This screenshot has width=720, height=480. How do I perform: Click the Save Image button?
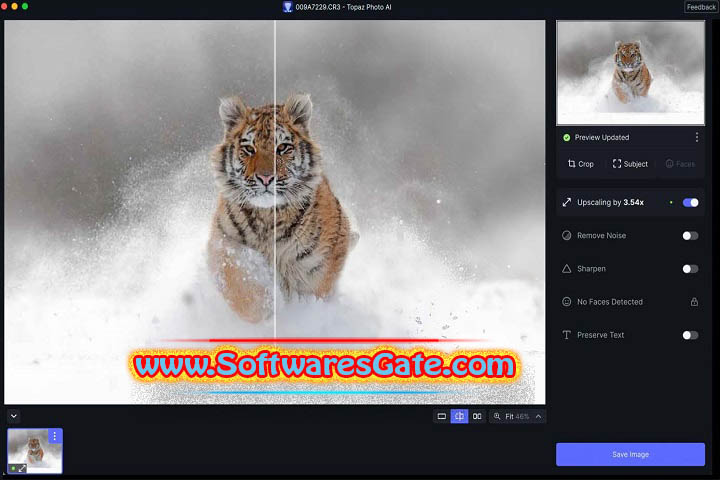630,454
